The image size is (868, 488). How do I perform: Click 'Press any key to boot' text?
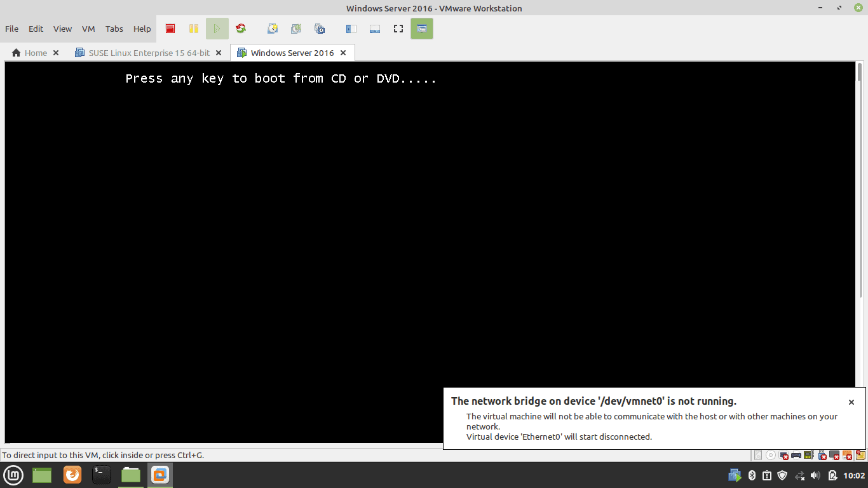click(281, 79)
